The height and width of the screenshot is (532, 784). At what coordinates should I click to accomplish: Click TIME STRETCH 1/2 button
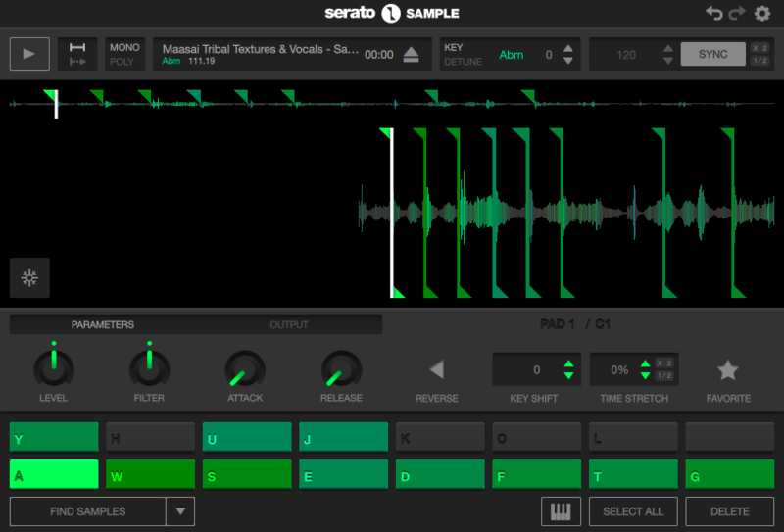click(664, 375)
